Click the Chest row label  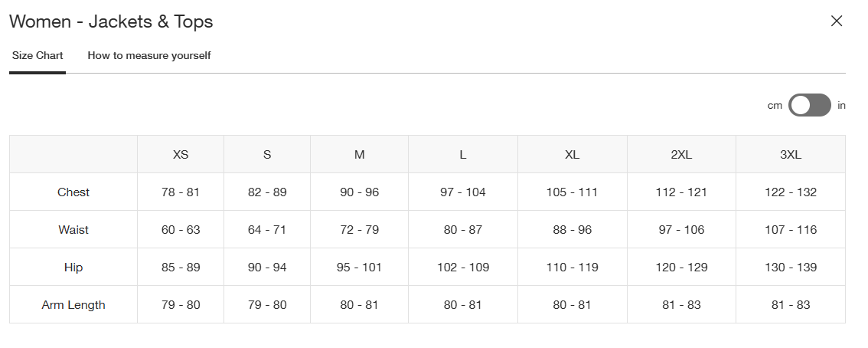tap(73, 192)
